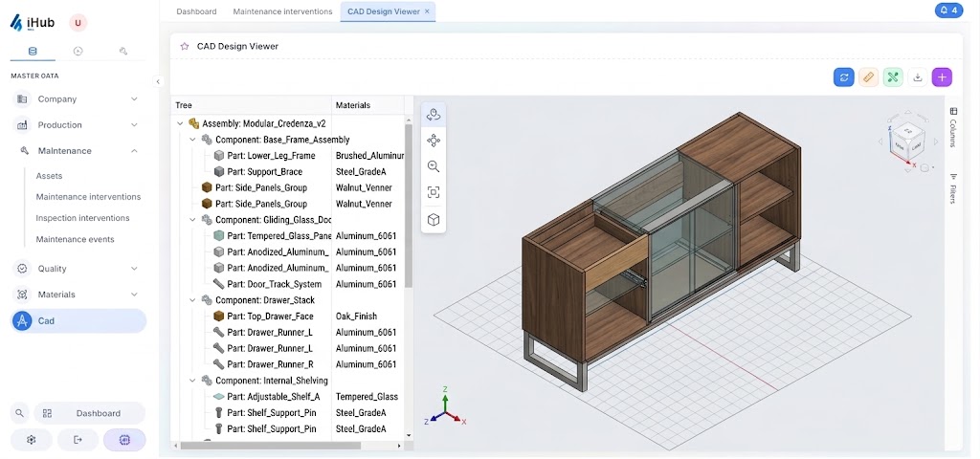Click the Tempered_Glass material cell
This screenshot has height=459, width=980.
point(367,397)
